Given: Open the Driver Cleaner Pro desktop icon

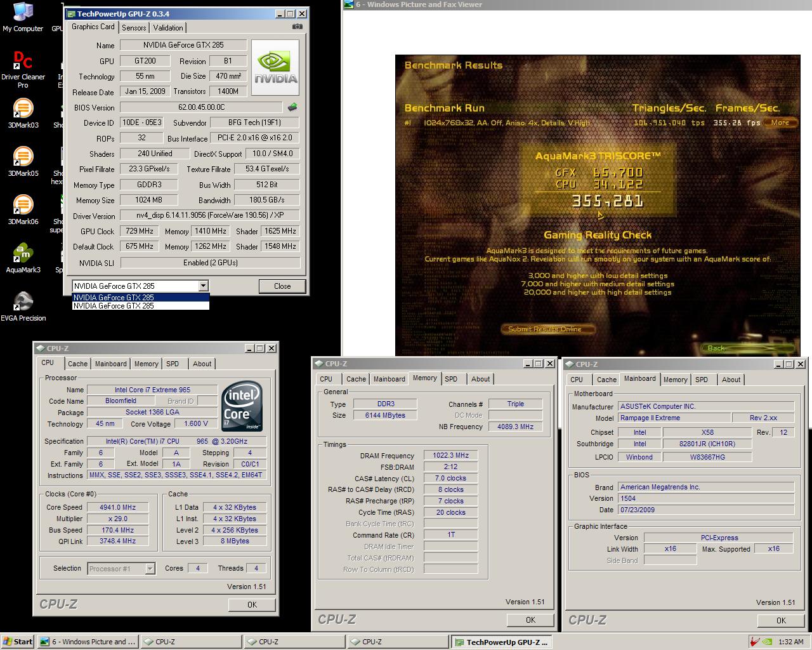Looking at the screenshot, I should pos(23,69).
